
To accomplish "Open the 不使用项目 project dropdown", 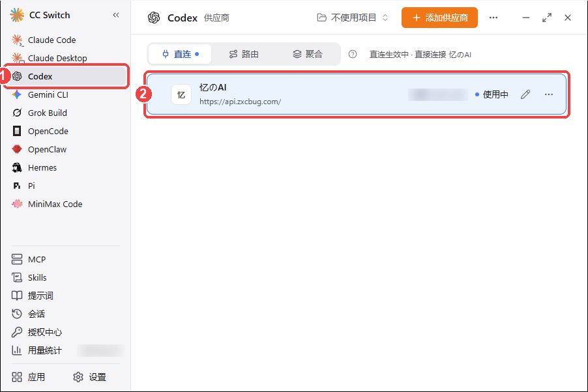I will [352, 18].
